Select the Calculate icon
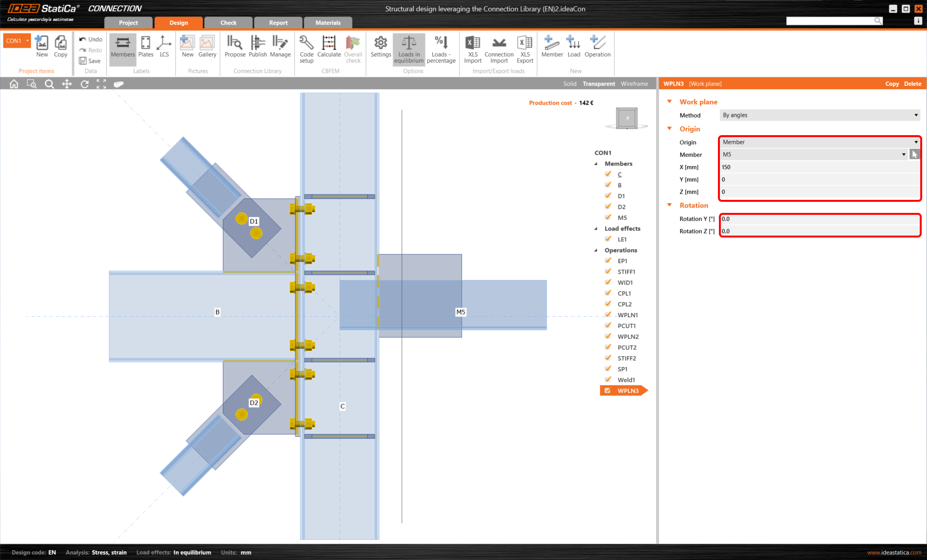The image size is (927, 560). point(329,48)
